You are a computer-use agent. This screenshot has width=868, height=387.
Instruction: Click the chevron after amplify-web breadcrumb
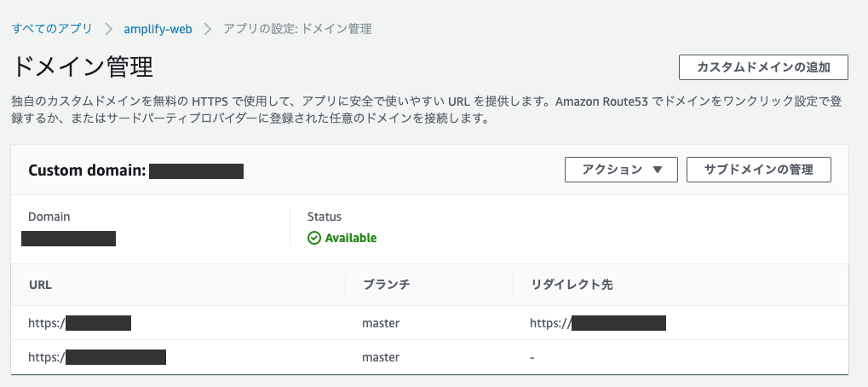(208, 28)
